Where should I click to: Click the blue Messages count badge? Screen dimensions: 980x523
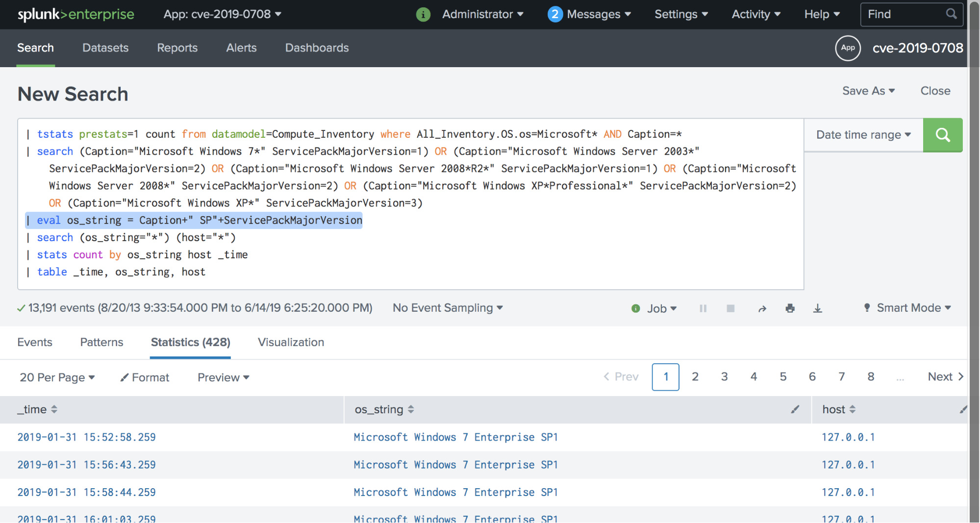tap(555, 14)
